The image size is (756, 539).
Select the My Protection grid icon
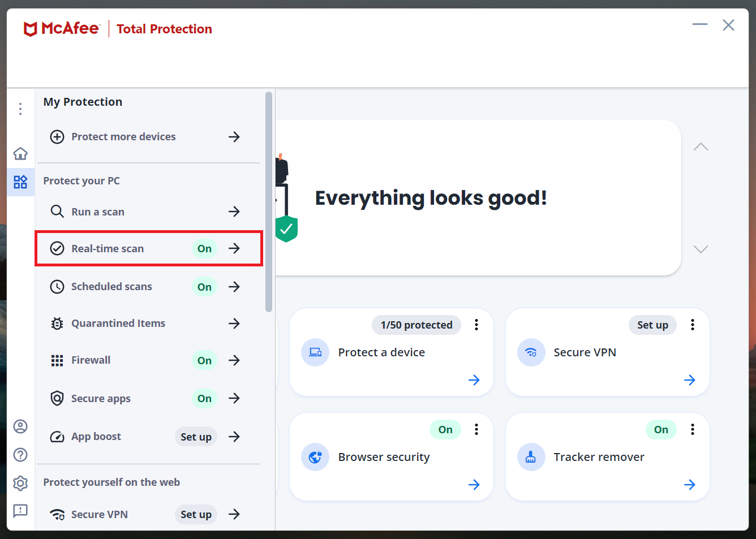click(20, 182)
